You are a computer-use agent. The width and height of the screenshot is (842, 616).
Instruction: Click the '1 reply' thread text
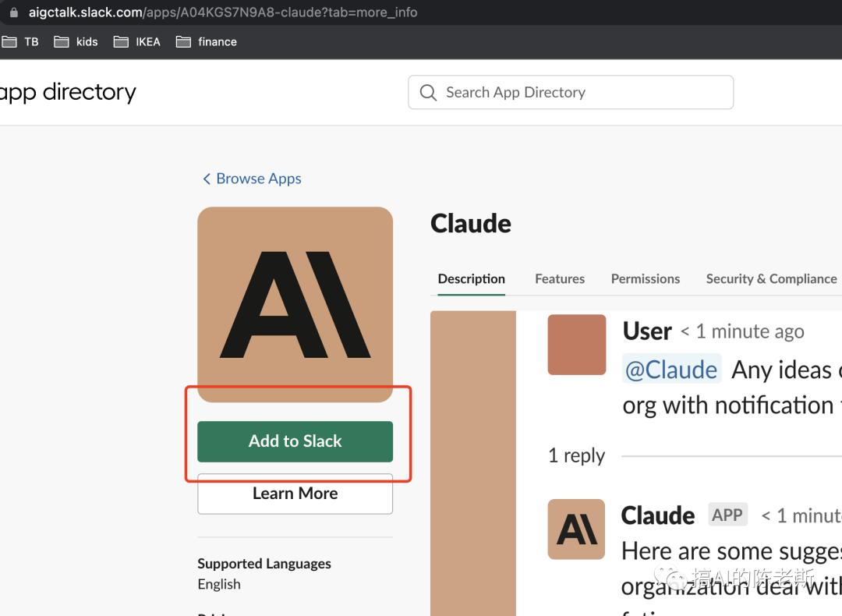pos(576,455)
